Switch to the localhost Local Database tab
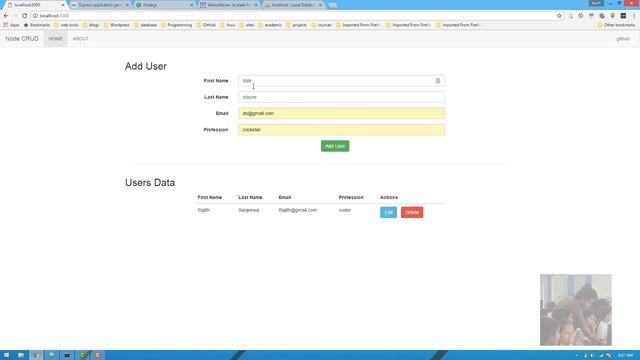The height and width of the screenshot is (360, 640). point(293,5)
